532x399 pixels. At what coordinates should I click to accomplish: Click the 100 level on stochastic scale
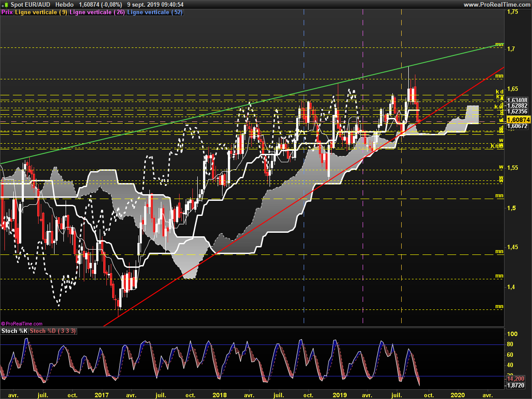[x=512, y=334]
